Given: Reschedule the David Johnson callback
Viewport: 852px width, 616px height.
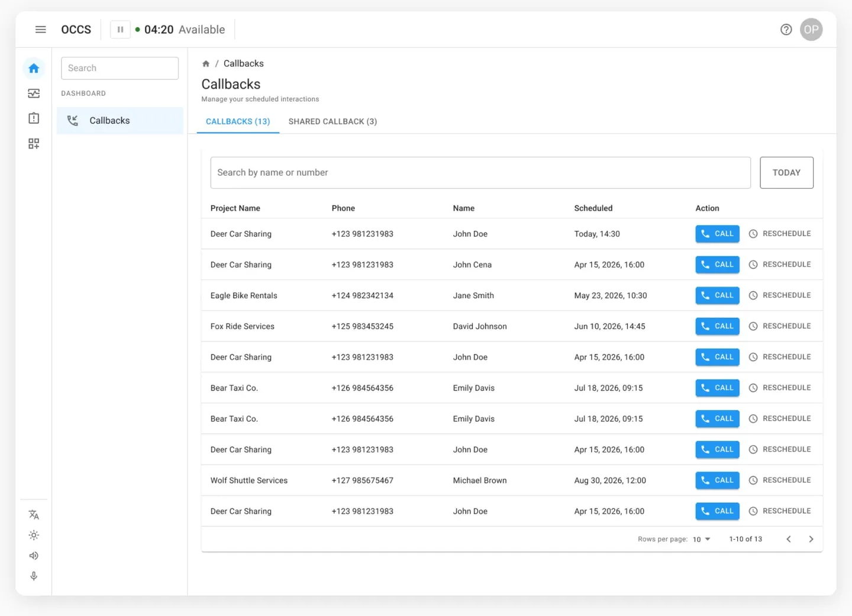Looking at the screenshot, I should pyautogui.click(x=780, y=326).
